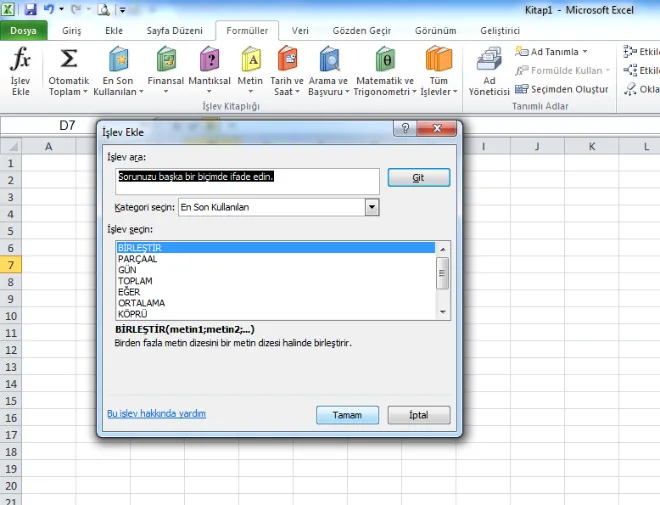Open the Ad Yöneticisi icon

(489, 62)
